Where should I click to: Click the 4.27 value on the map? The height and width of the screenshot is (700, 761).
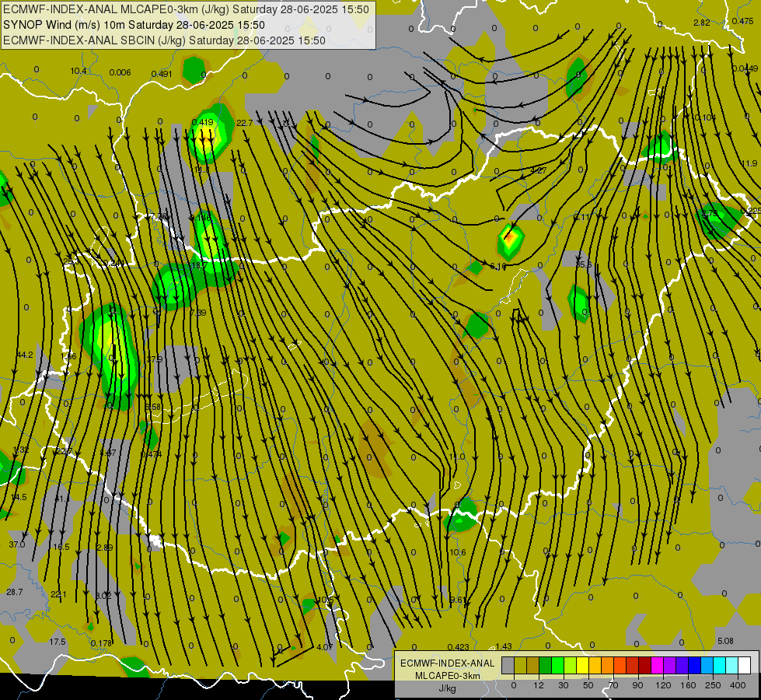[x=538, y=170]
